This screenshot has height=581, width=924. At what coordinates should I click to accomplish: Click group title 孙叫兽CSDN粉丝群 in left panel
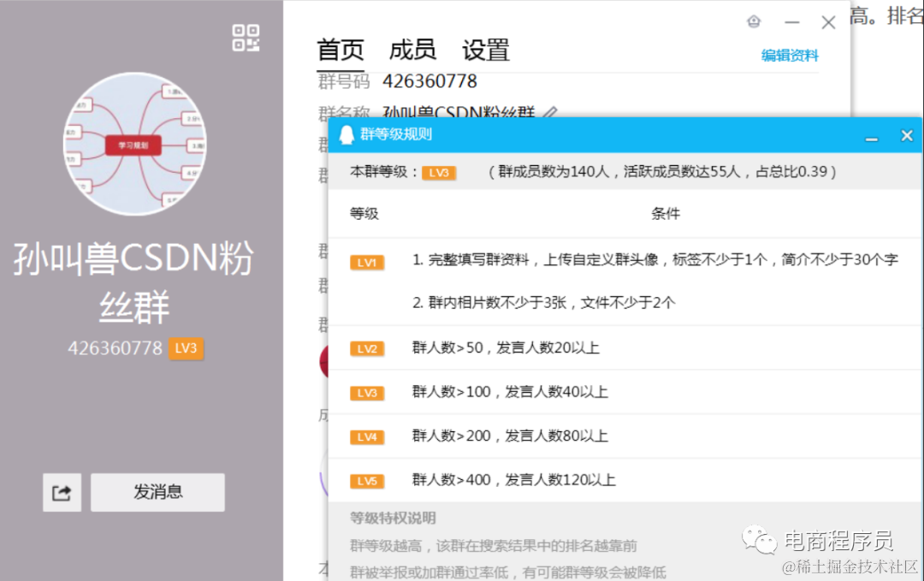click(x=133, y=283)
